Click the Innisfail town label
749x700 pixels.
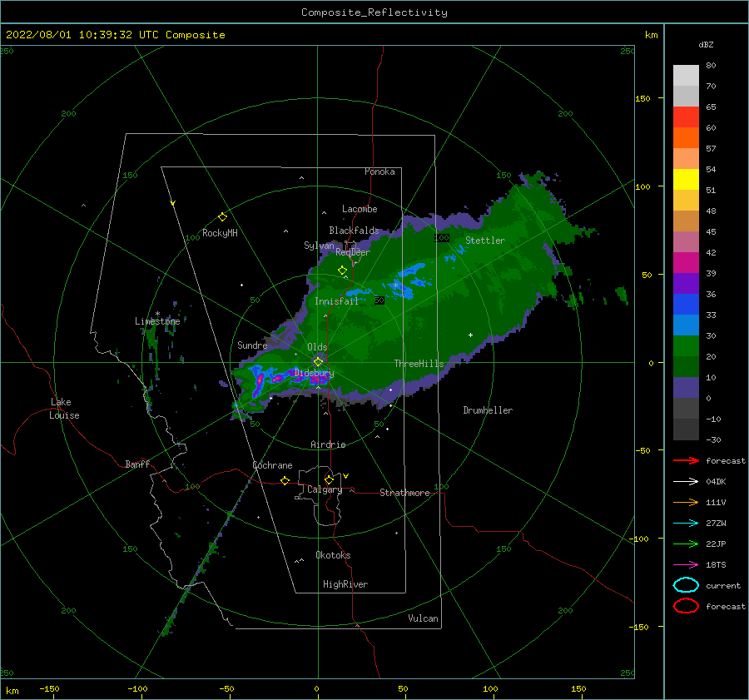pyautogui.click(x=336, y=301)
